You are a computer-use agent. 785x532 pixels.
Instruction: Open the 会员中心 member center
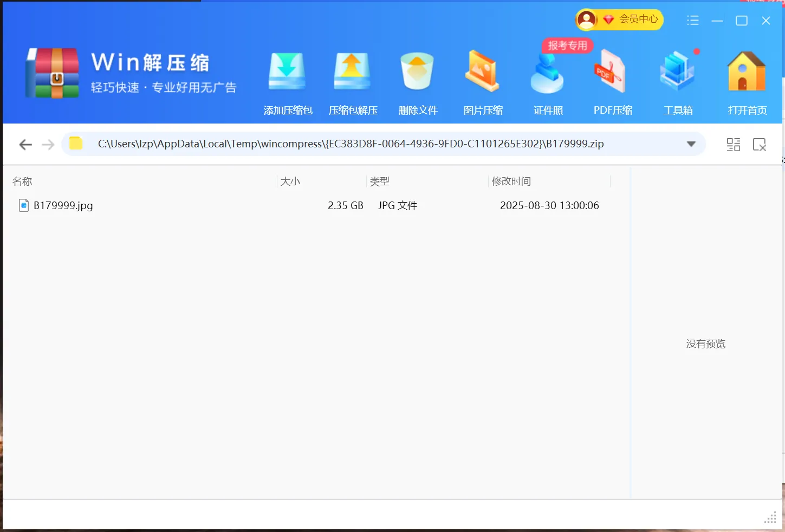coord(619,20)
